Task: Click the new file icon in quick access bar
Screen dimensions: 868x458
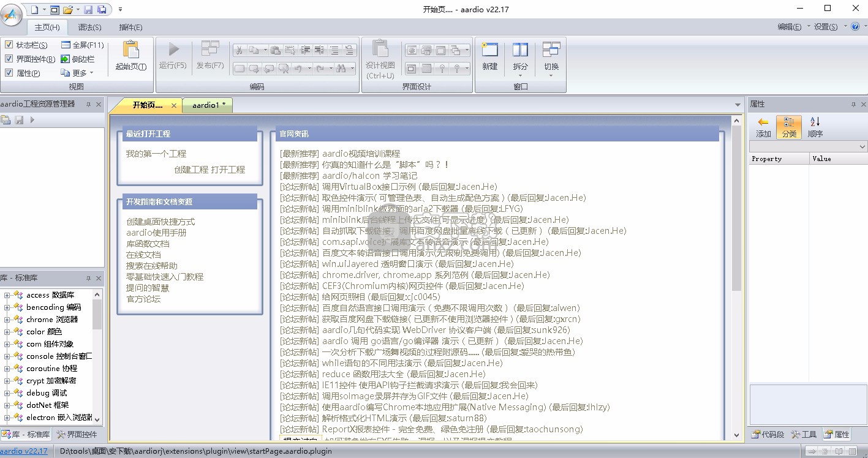Action: [x=34, y=9]
